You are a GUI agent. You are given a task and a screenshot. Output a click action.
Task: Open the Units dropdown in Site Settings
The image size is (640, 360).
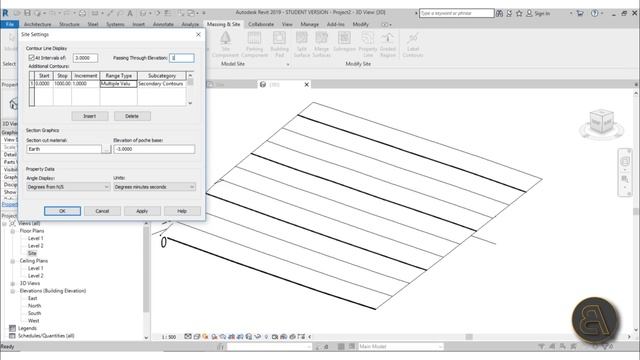click(x=154, y=187)
